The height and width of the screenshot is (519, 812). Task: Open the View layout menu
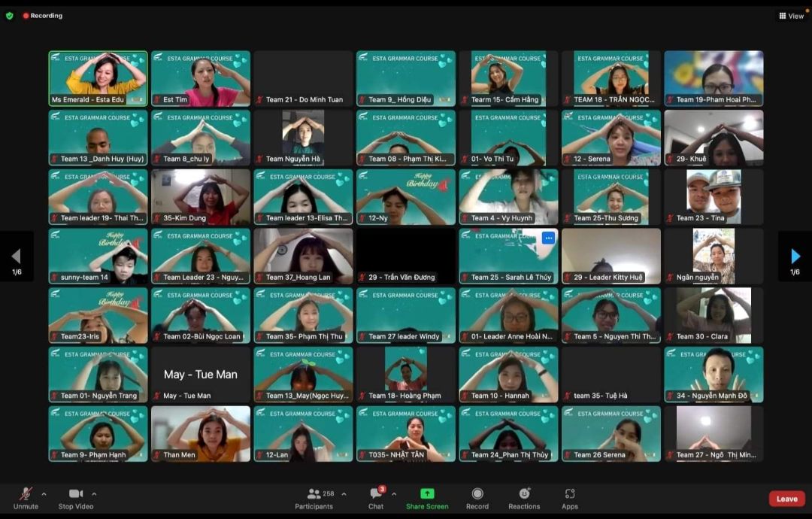coord(792,16)
